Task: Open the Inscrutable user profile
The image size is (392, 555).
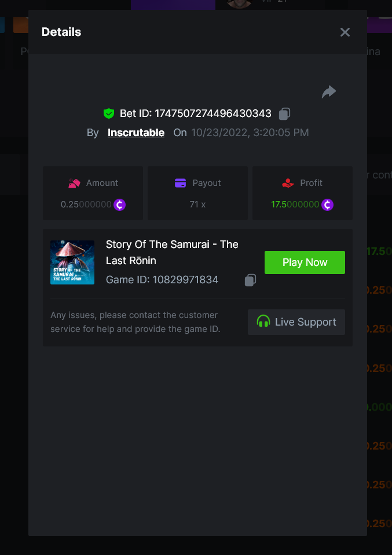Action: pyautogui.click(x=136, y=133)
